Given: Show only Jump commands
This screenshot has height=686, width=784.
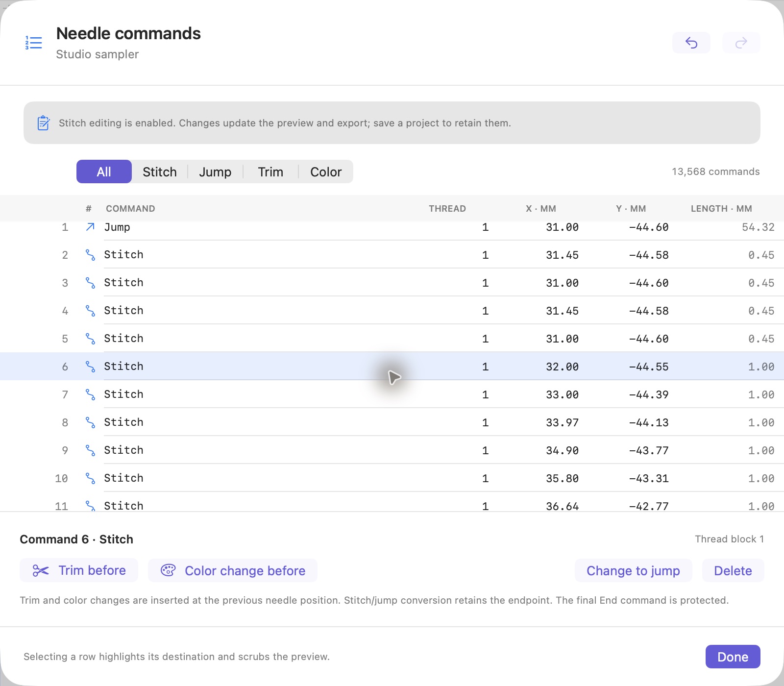Looking at the screenshot, I should (x=215, y=171).
